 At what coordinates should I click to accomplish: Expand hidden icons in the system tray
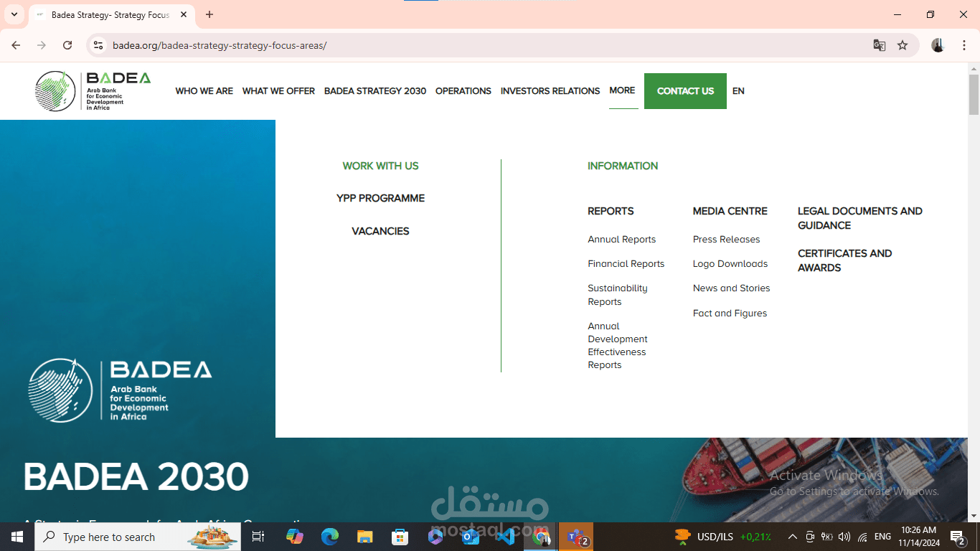[792, 537]
